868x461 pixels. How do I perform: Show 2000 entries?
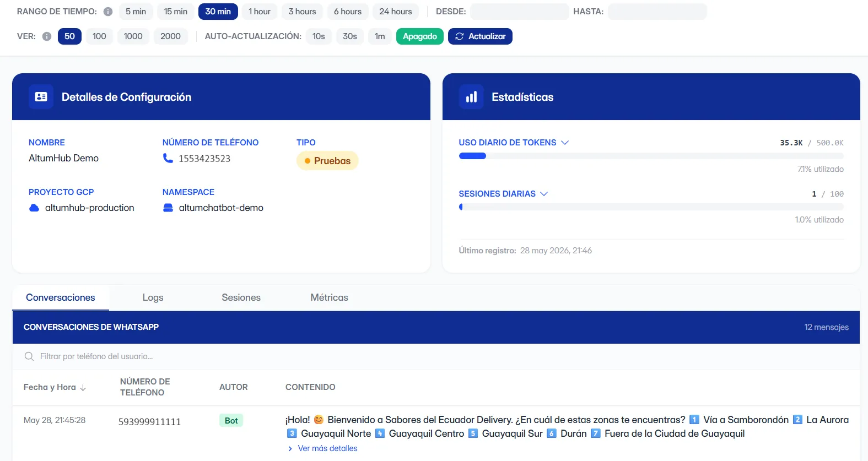point(170,36)
